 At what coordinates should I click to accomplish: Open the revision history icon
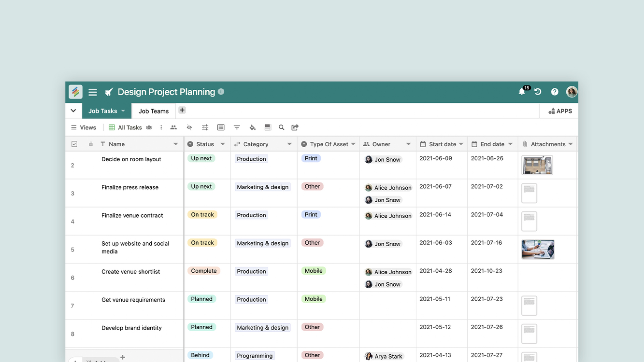(538, 92)
